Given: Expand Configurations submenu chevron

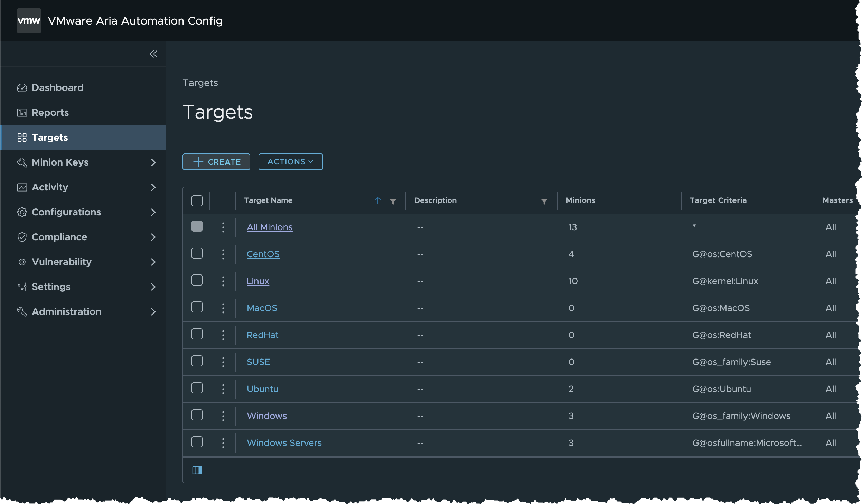Looking at the screenshot, I should tap(153, 212).
